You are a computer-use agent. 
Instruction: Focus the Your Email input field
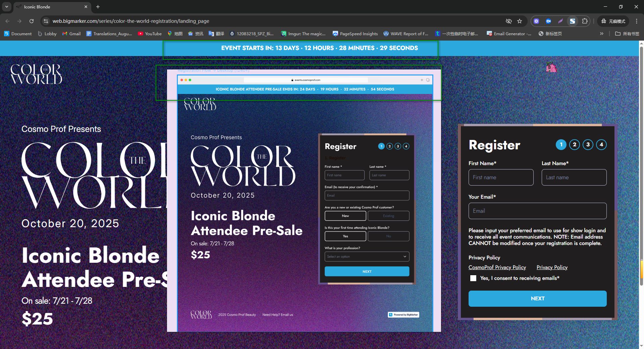coord(538,211)
